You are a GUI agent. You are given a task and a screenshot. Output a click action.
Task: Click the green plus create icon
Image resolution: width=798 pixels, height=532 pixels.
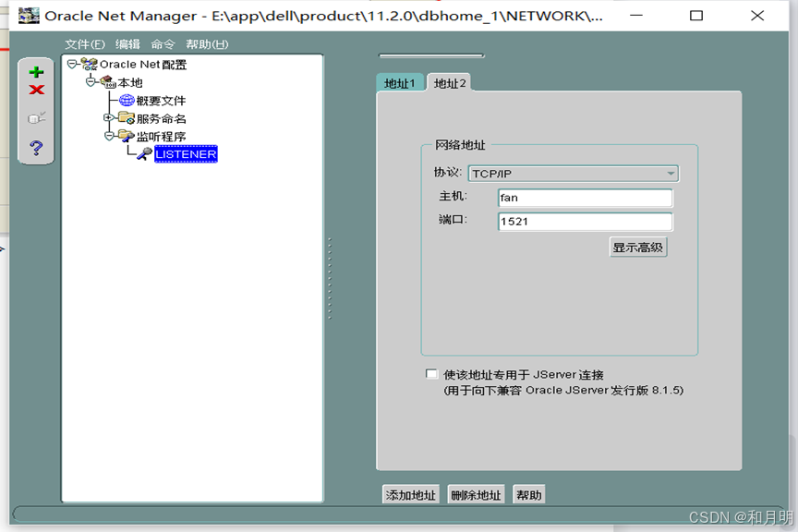pyautogui.click(x=36, y=72)
